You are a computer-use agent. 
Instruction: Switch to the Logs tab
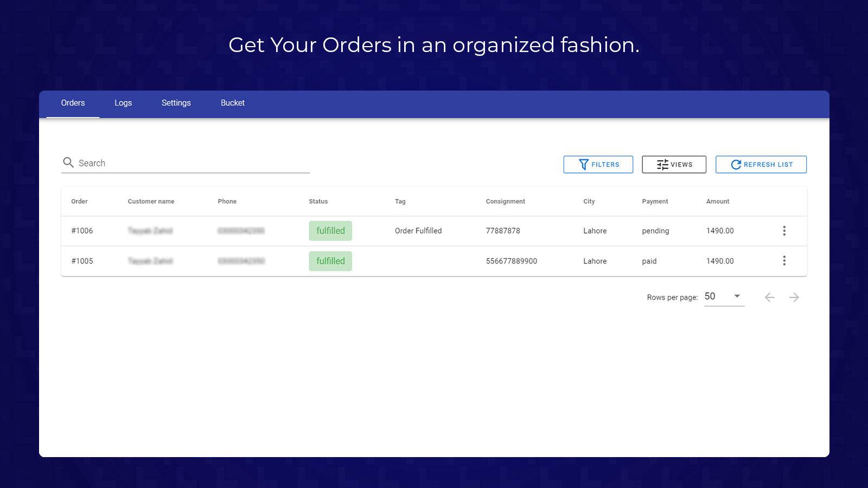pos(123,103)
